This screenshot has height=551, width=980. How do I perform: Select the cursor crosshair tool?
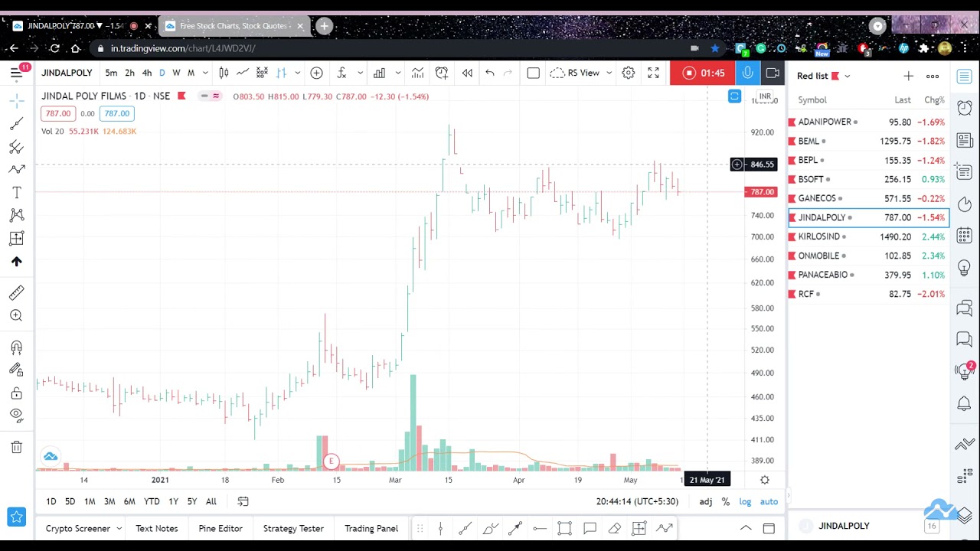(16, 100)
